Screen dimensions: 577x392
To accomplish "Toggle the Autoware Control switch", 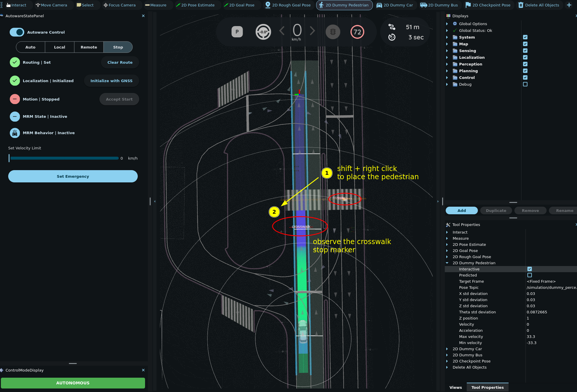I will [x=17, y=32].
